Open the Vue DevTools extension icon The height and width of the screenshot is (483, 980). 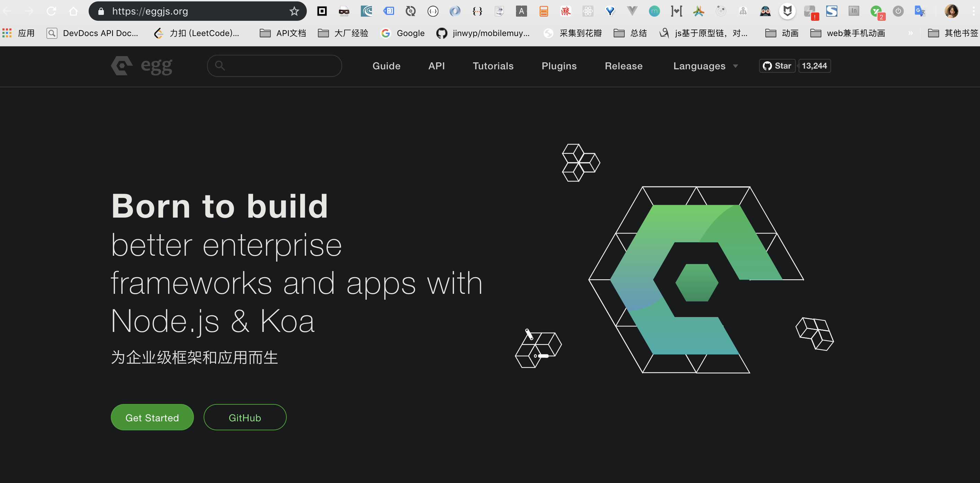coord(632,11)
